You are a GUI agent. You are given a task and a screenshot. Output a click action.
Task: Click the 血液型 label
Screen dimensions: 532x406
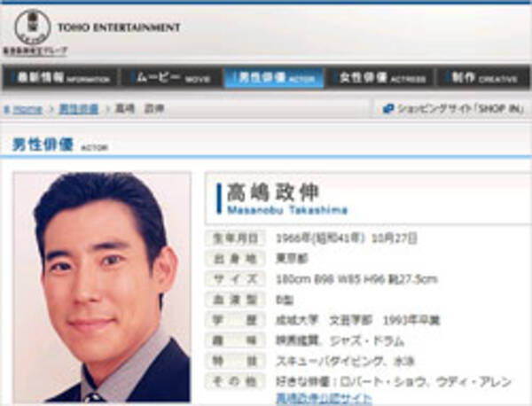[x=235, y=300]
